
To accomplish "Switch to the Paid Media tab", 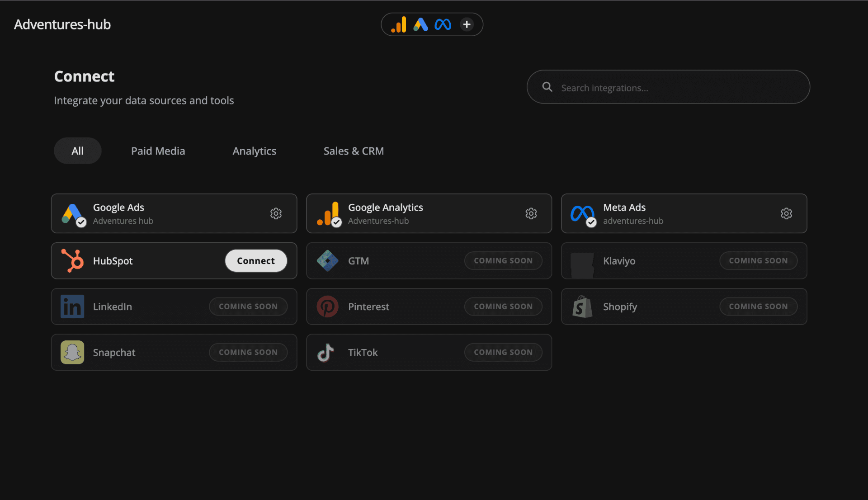I will pos(158,151).
